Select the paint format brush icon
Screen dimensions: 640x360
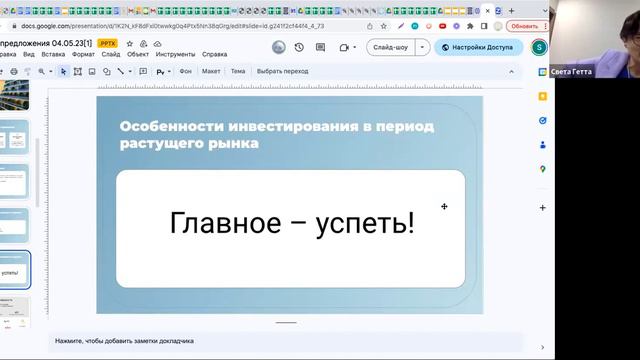[27, 71]
